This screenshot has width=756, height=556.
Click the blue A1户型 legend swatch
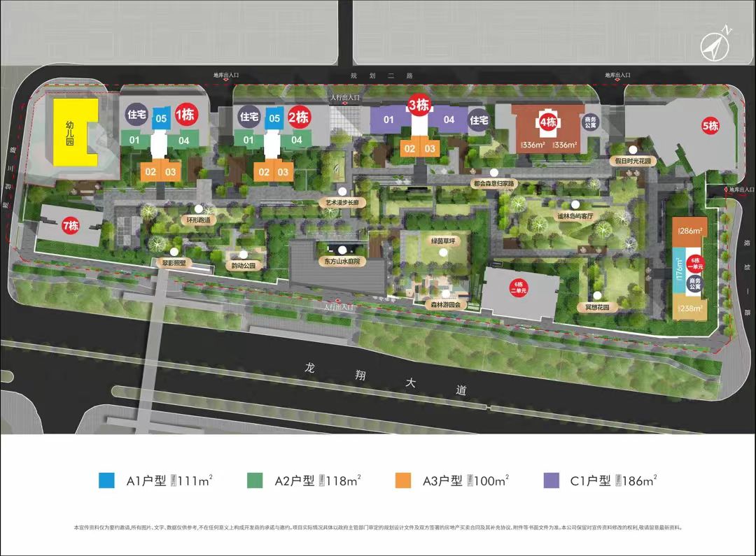pyautogui.click(x=106, y=480)
